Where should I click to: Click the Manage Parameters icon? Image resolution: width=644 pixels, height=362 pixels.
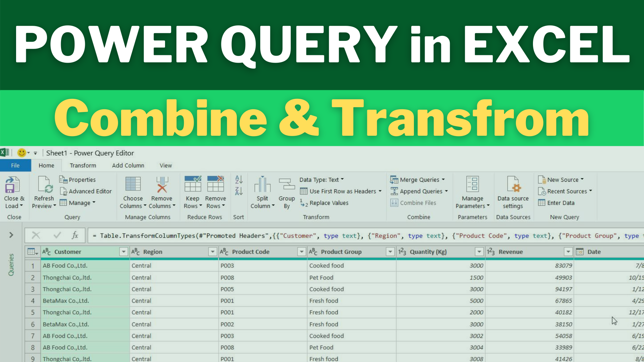472,184
